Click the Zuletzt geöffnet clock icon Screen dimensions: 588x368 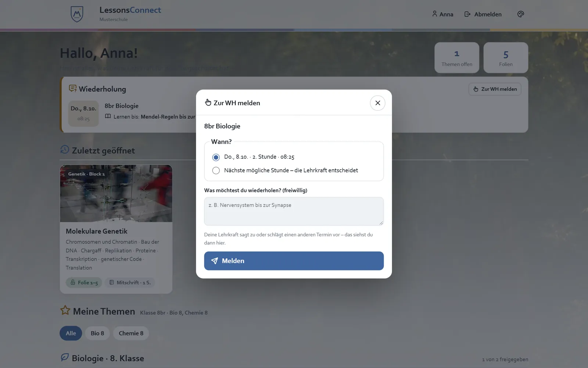(65, 149)
